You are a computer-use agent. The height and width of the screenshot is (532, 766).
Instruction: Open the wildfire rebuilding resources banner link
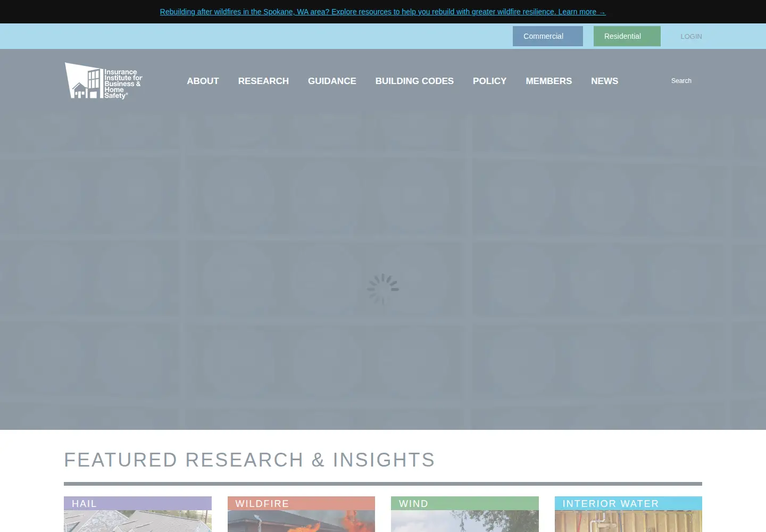[x=382, y=12]
